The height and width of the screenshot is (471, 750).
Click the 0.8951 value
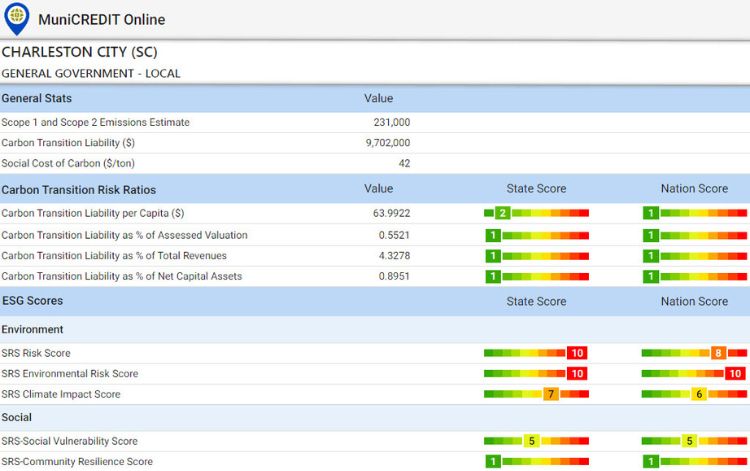394,276
